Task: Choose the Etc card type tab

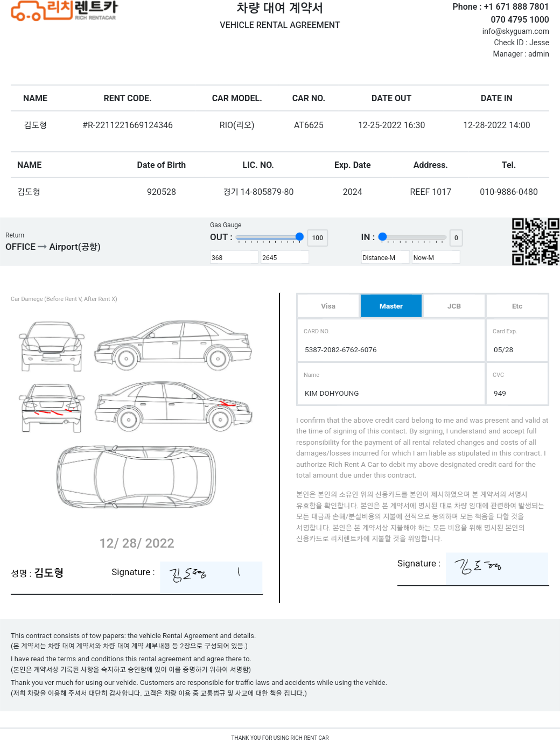Action: pyautogui.click(x=517, y=306)
